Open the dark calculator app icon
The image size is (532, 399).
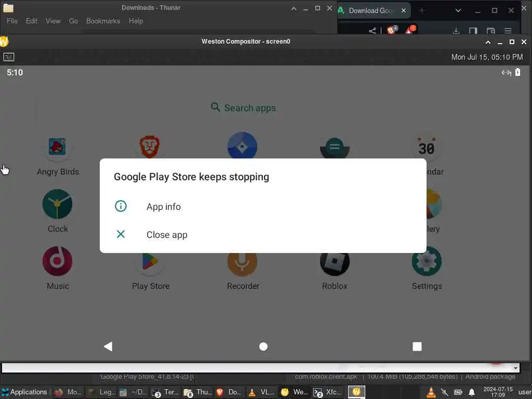tap(335, 148)
